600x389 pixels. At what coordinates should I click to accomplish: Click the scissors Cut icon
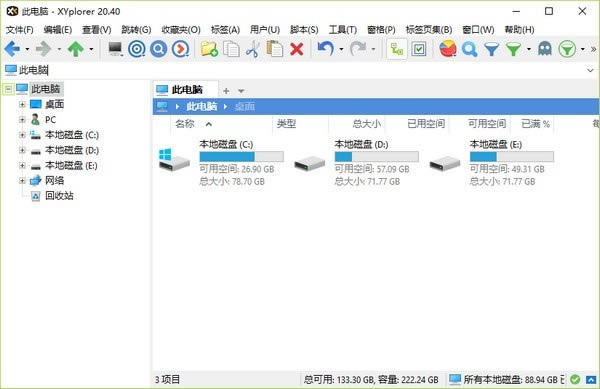click(x=253, y=49)
